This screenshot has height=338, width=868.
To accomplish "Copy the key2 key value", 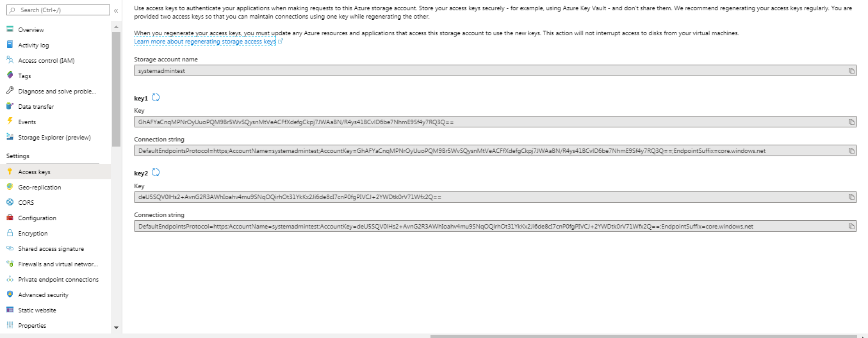I will (x=851, y=197).
